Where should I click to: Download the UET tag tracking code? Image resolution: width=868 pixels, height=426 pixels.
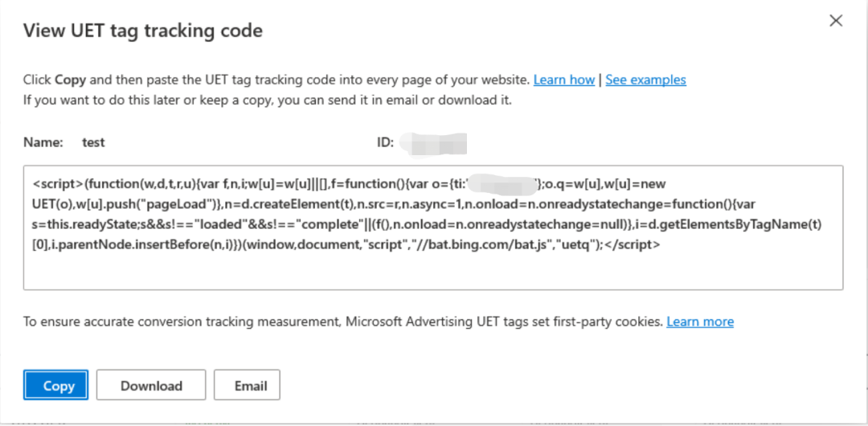point(151,385)
